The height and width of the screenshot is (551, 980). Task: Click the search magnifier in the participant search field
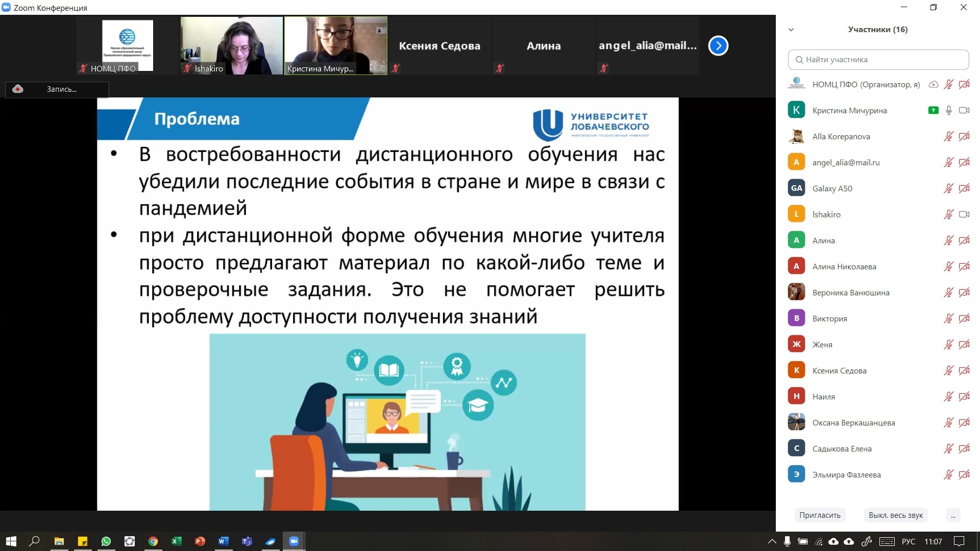(799, 60)
